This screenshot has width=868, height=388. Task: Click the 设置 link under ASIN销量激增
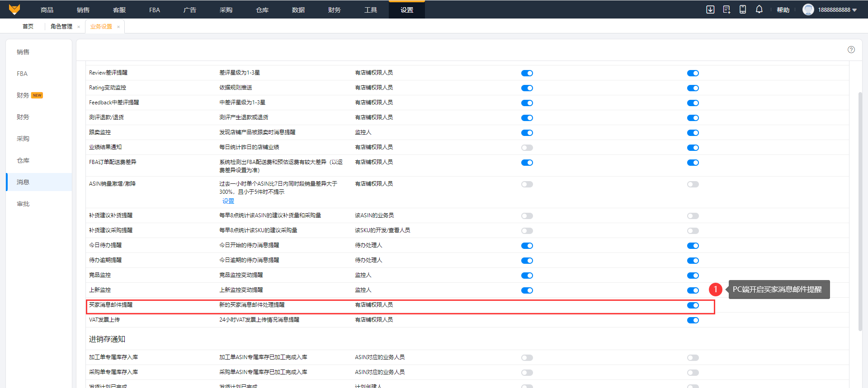tap(228, 201)
